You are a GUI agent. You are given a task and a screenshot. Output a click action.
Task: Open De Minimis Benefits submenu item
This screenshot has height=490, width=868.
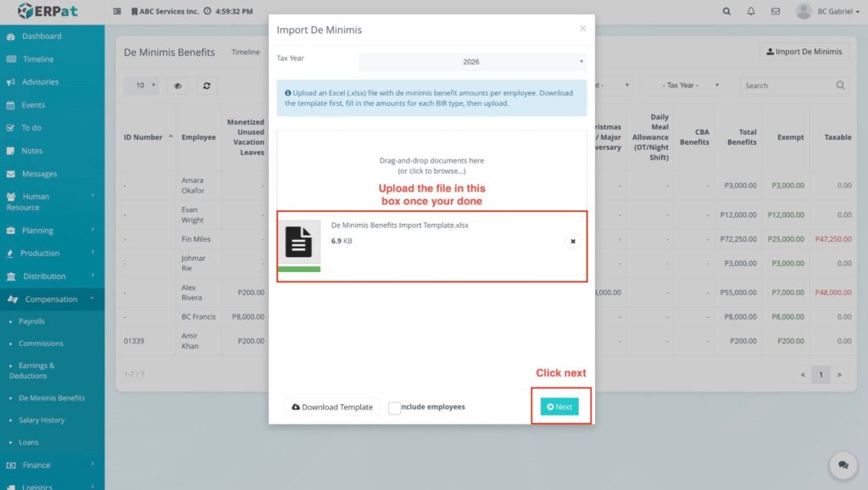point(52,398)
